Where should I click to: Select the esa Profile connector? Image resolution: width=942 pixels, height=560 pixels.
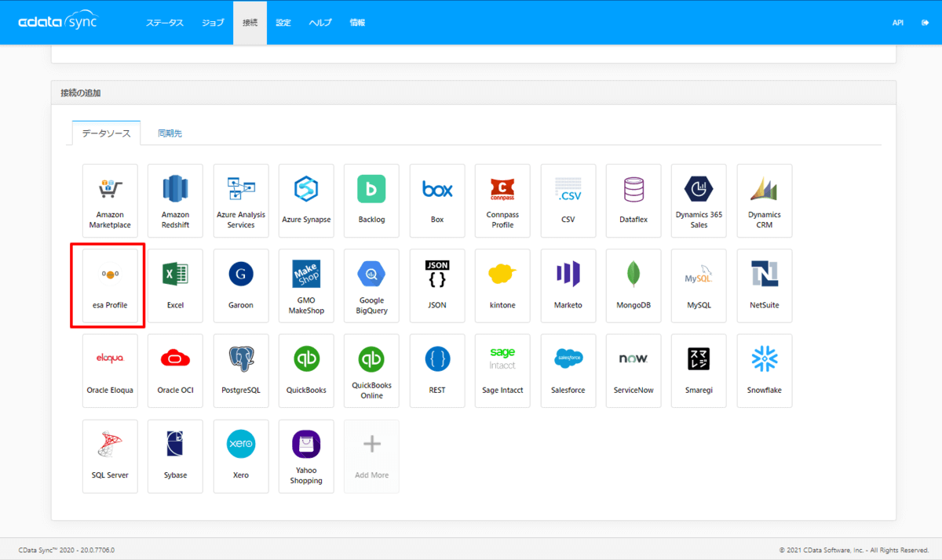click(x=110, y=285)
